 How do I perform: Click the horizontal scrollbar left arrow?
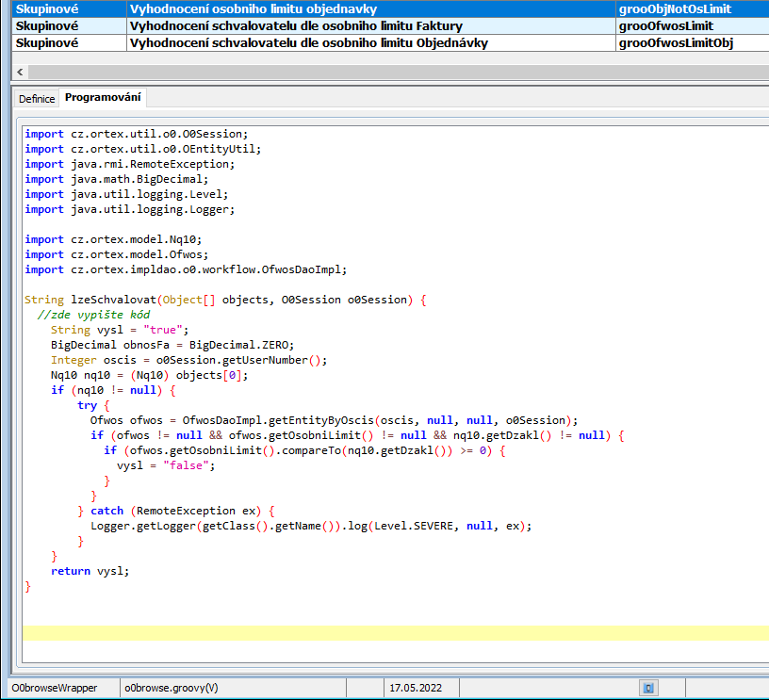(x=18, y=72)
